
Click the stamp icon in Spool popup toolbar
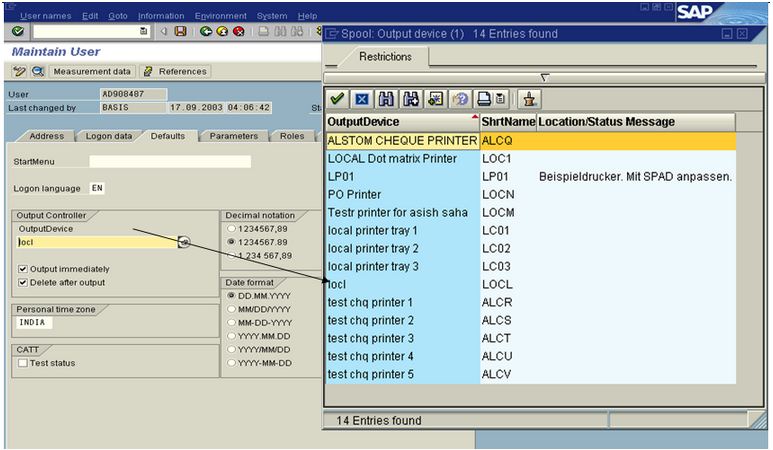click(529, 99)
